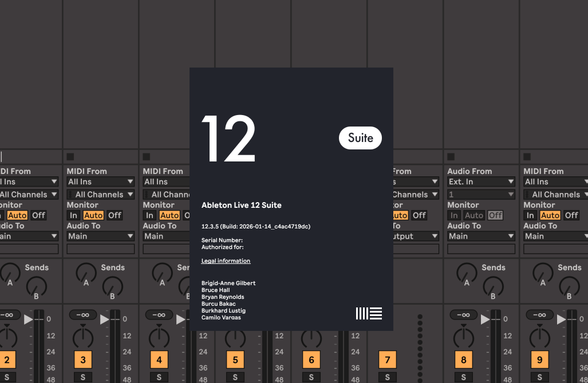Click the large "12" logo in the About dialog
Viewport: 588px width, 383px height.
point(229,137)
